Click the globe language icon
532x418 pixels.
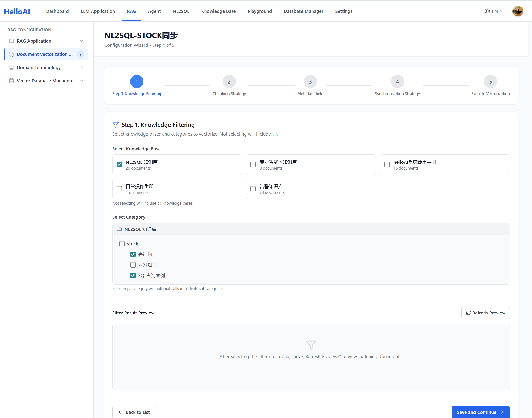pyautogui.click(x=487, y=11)
